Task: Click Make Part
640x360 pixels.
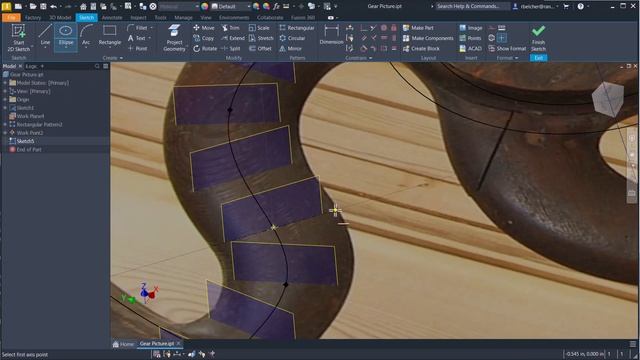Action: [418, 28]
